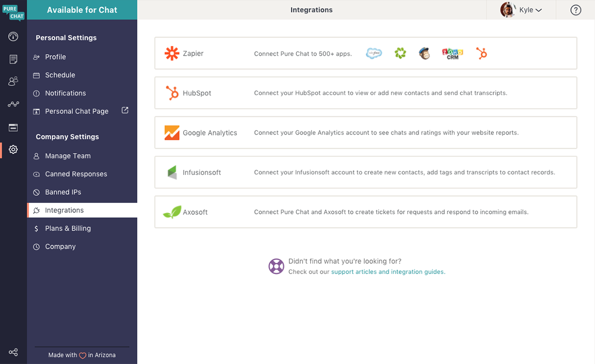
Task: Click the Axosoft description text
Action: (x=391, y=212)
